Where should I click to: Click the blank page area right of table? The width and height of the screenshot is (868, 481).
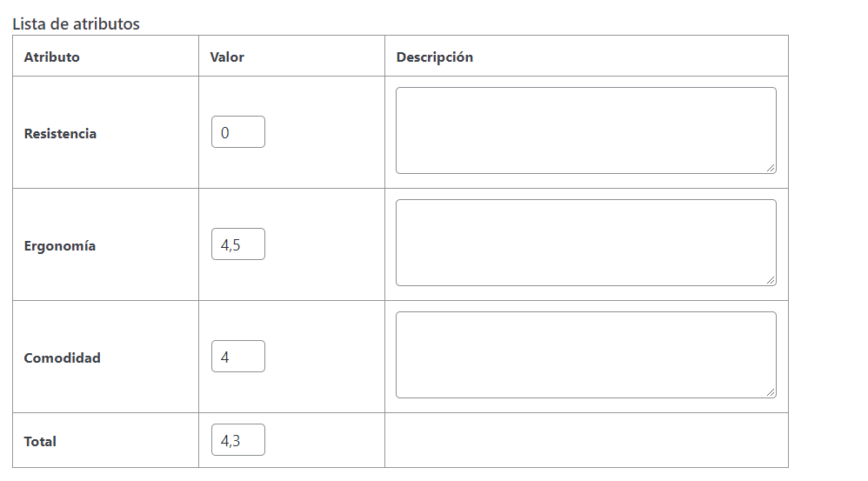pyautogui.click(x=826, y=244)
